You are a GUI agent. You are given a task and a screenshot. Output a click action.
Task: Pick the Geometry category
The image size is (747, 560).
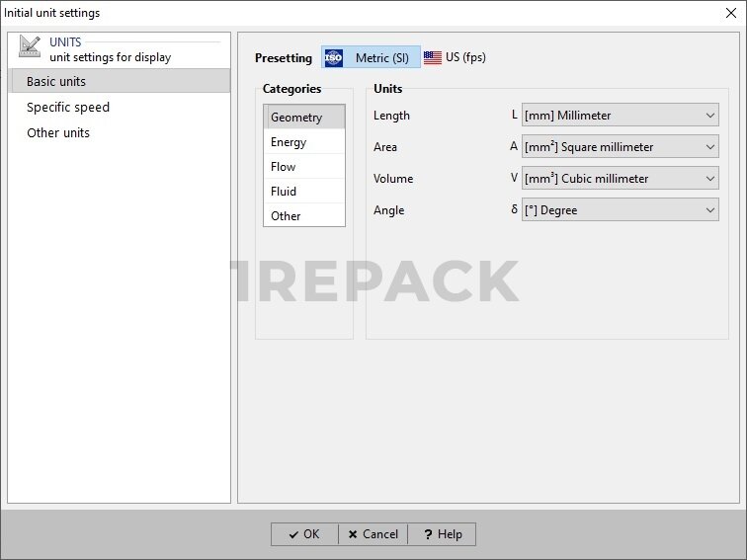296,118
